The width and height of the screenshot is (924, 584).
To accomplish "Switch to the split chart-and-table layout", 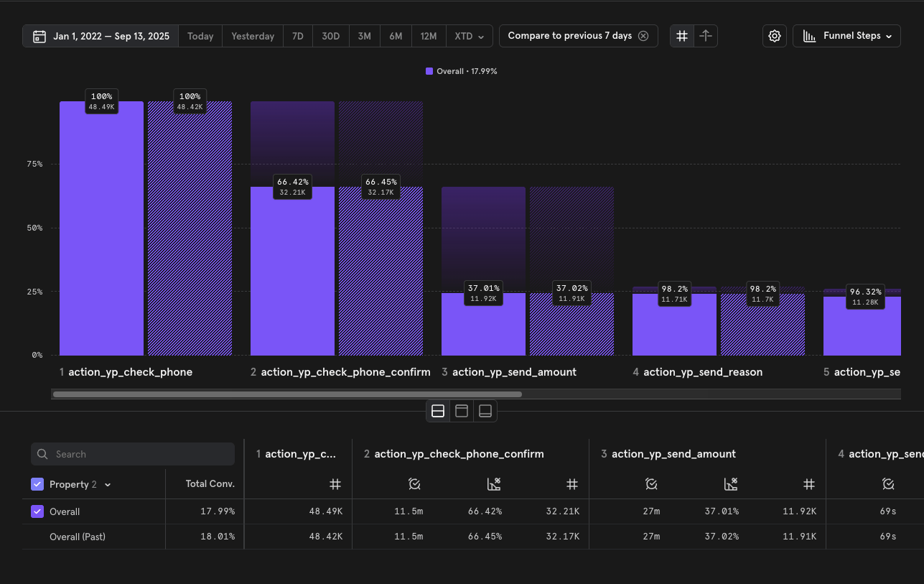I will click(438, 411).
